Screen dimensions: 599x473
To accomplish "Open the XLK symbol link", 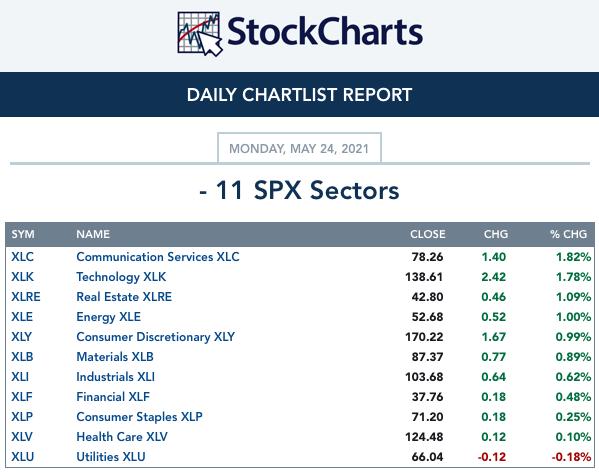I will tap(22, 277).
